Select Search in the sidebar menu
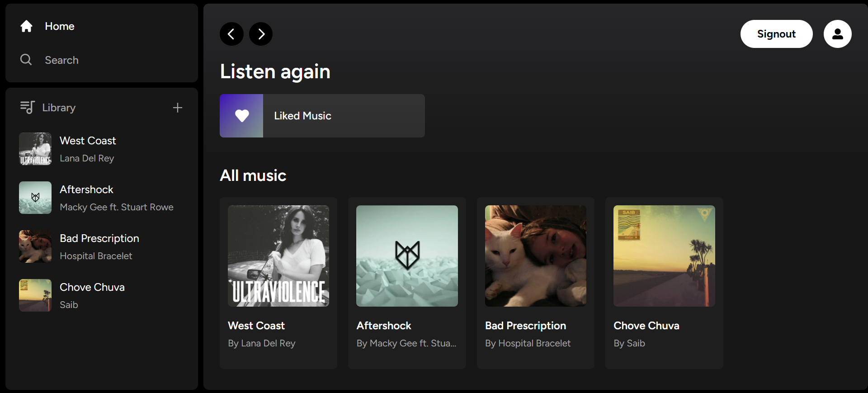Screen dimensions: 868x393 click(x=61, y=60)
